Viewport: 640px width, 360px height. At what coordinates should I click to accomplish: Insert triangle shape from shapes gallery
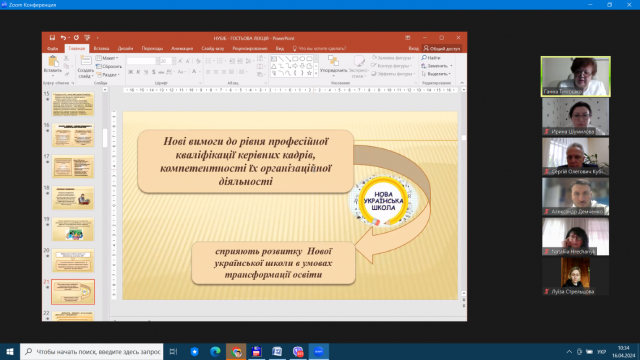(274, 66)
